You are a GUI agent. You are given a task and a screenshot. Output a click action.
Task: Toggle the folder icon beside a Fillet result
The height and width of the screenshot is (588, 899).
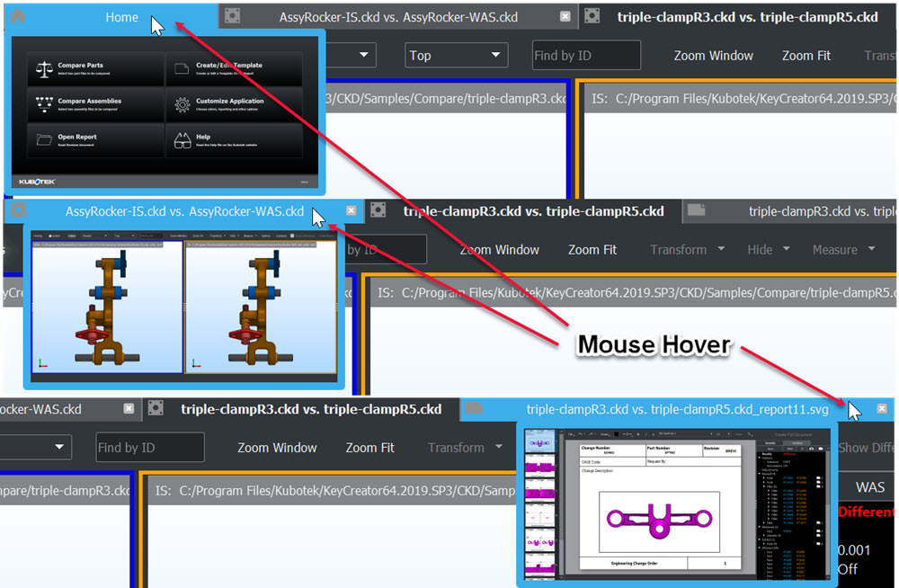point(817,486)
